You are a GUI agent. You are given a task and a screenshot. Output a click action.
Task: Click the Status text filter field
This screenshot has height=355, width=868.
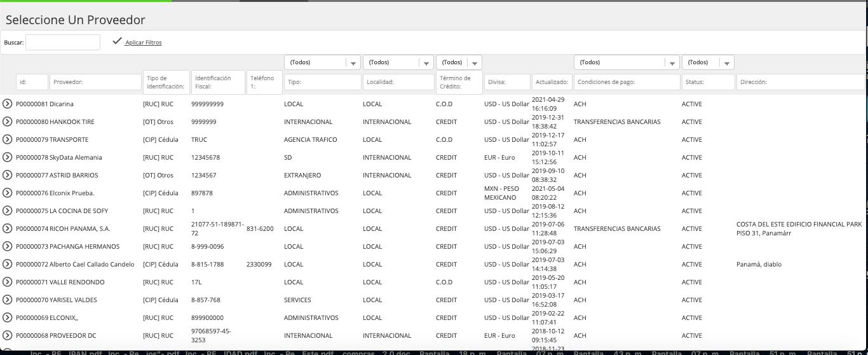pyautogui.click(x=708, y=82)
